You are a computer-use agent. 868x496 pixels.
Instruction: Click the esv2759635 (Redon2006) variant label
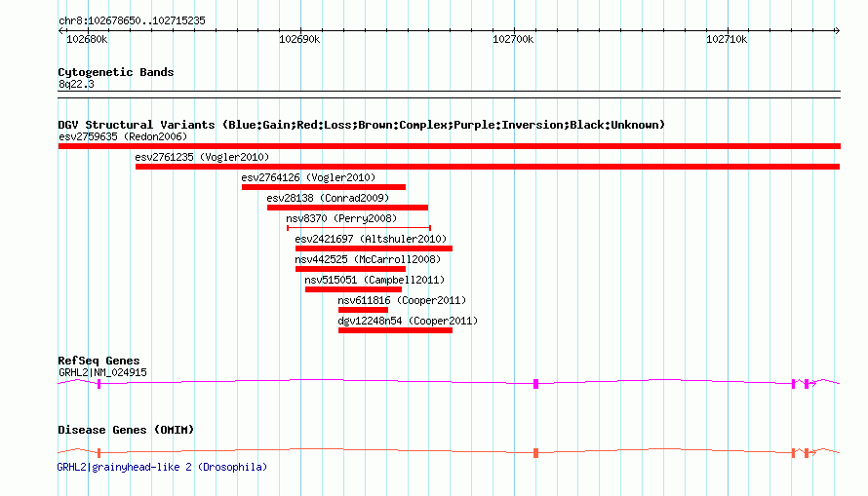click(123, 136)
